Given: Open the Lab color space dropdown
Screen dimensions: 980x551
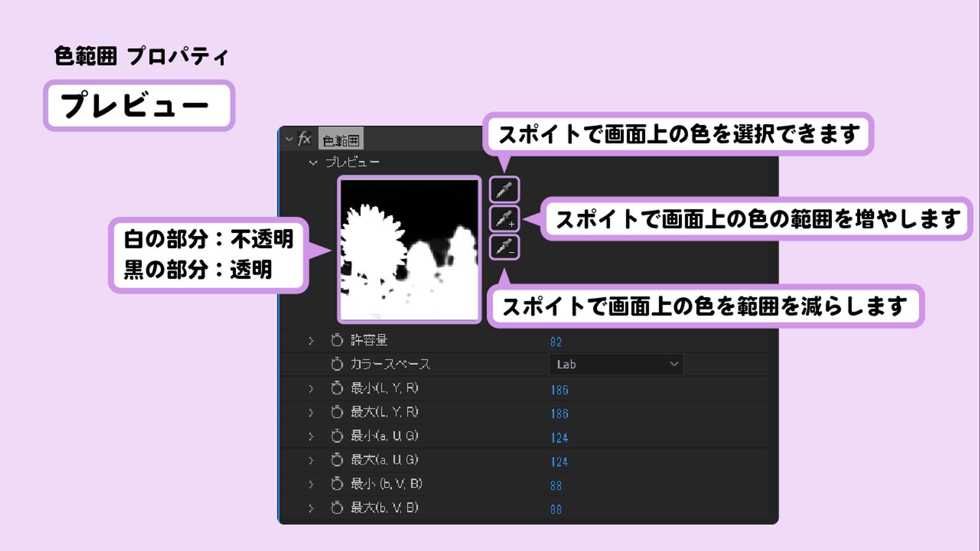Looking at the screenshot, I should coord(616,364).
